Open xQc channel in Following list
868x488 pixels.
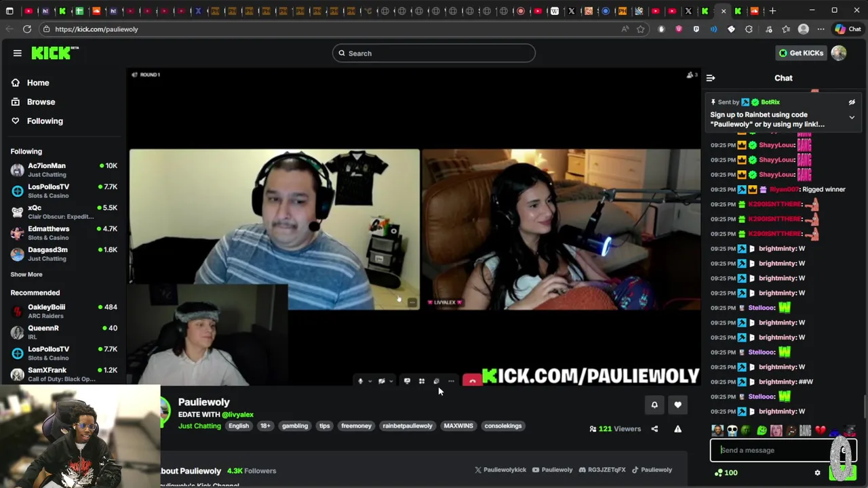coord(64,211)
